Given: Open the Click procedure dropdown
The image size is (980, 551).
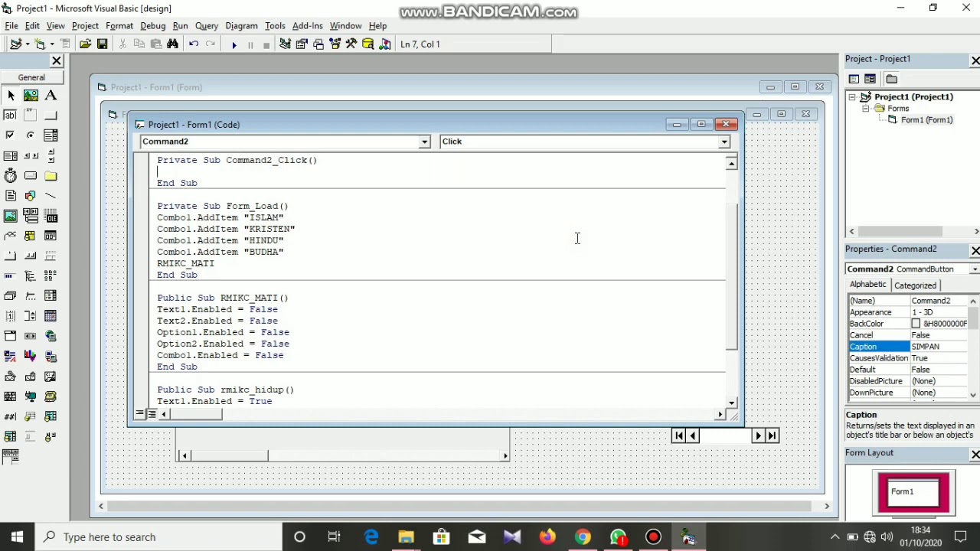Looking at the screenshot, I should [724, 142].
